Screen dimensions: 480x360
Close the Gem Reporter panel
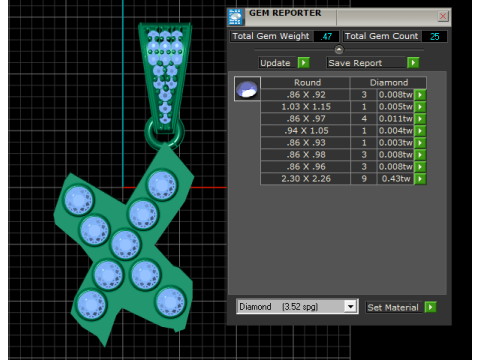pyautogui.click(x=443, y=16)
